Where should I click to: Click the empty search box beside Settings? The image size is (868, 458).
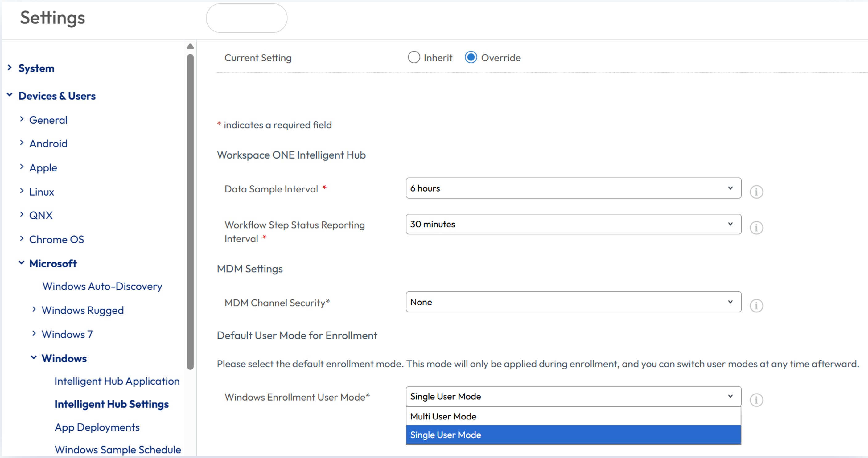coord(247,18)
